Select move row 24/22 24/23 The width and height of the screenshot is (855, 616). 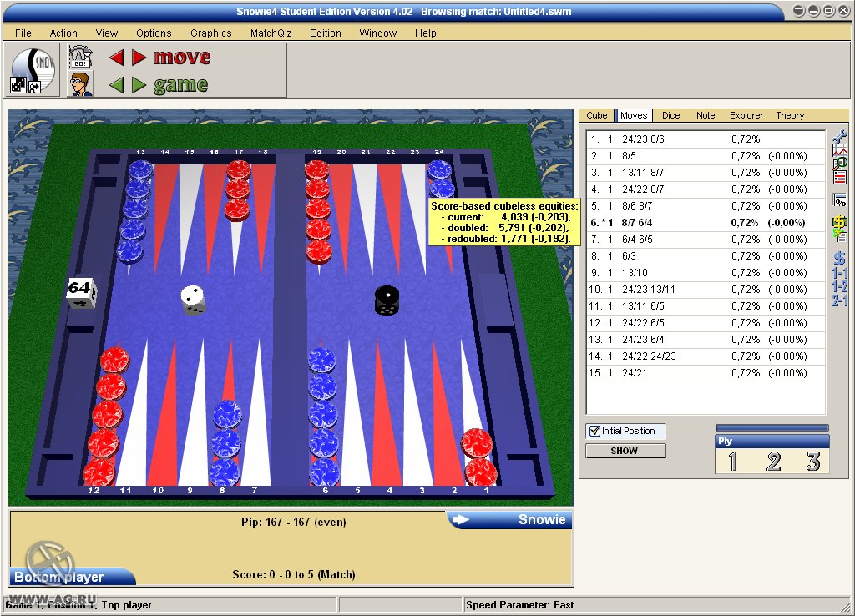click(706, 356)
